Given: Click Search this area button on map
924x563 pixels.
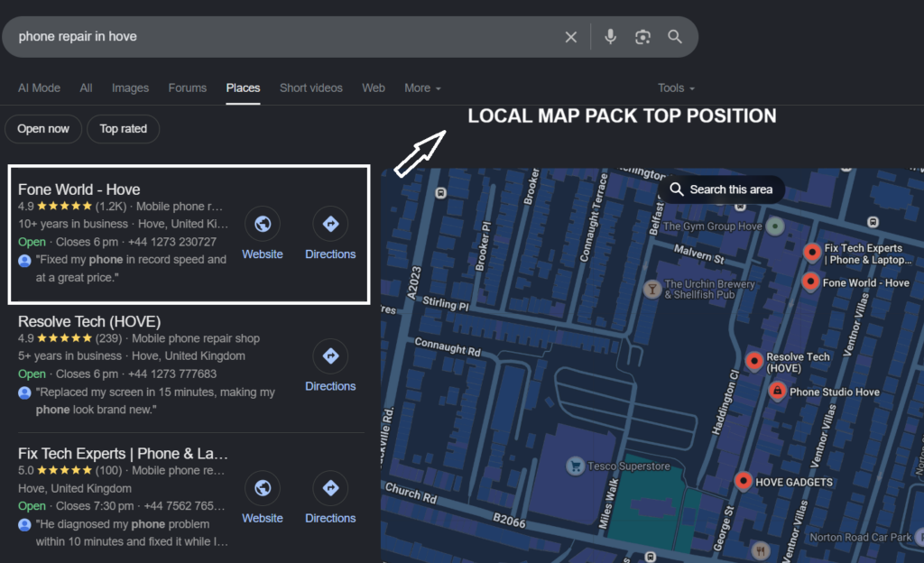Looking at the screenshot, I should (x=721, y=189).
